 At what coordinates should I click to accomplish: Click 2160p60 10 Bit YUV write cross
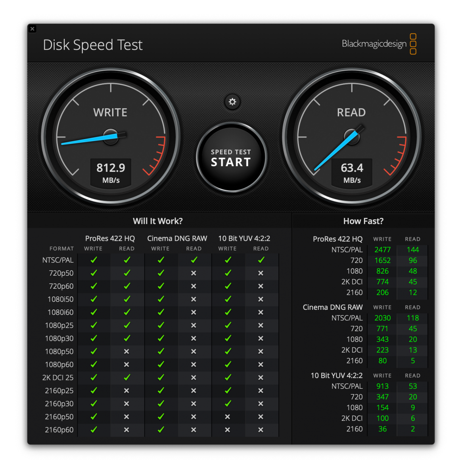tap(227, 430)
